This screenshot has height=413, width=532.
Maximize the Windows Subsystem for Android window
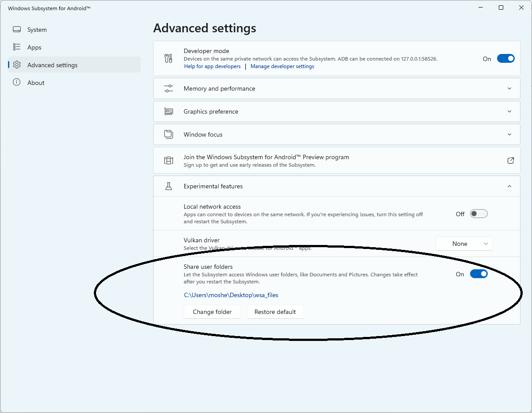pos(501,8)
